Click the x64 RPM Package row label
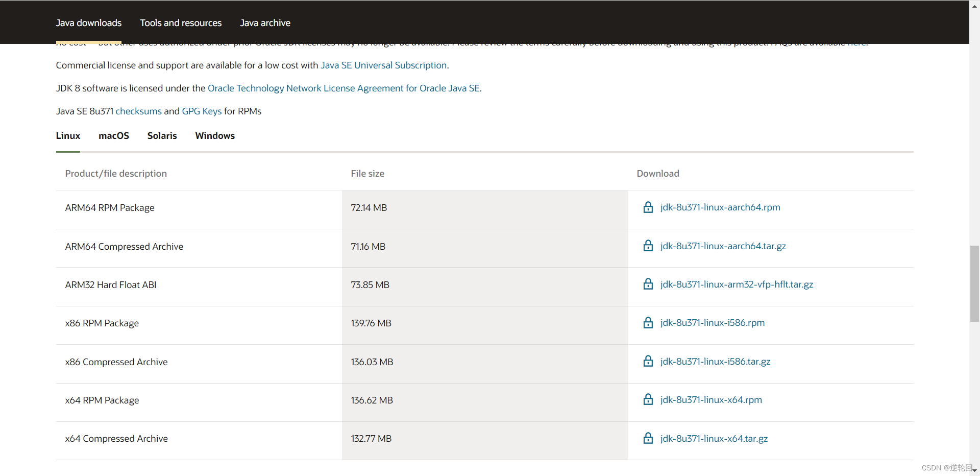 pyautogui.click(x=102, y=400)
